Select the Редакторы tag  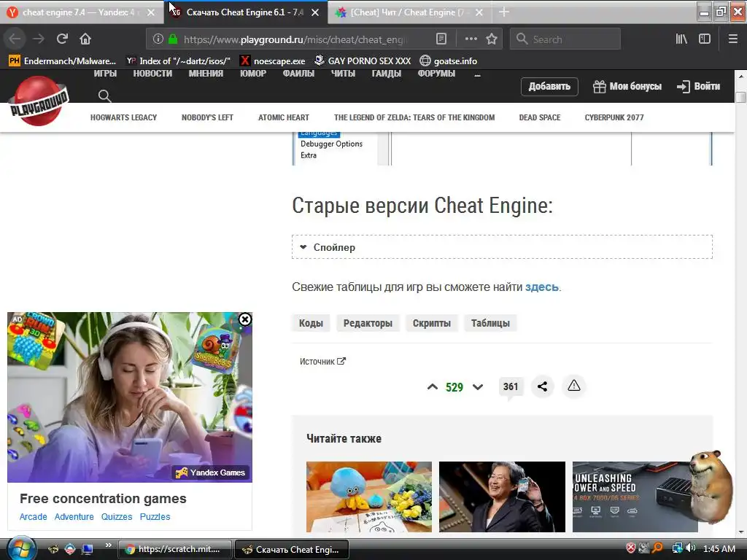pyautogui.click(x=368, y=323)
